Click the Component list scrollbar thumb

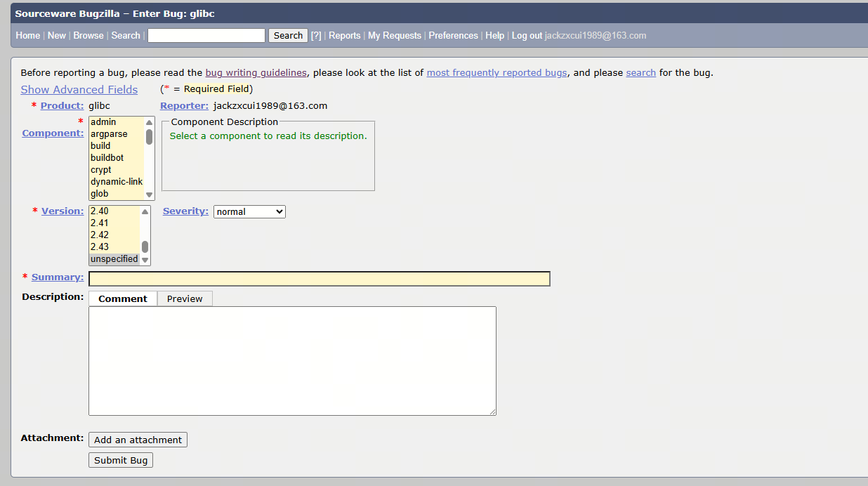[149, 136]
